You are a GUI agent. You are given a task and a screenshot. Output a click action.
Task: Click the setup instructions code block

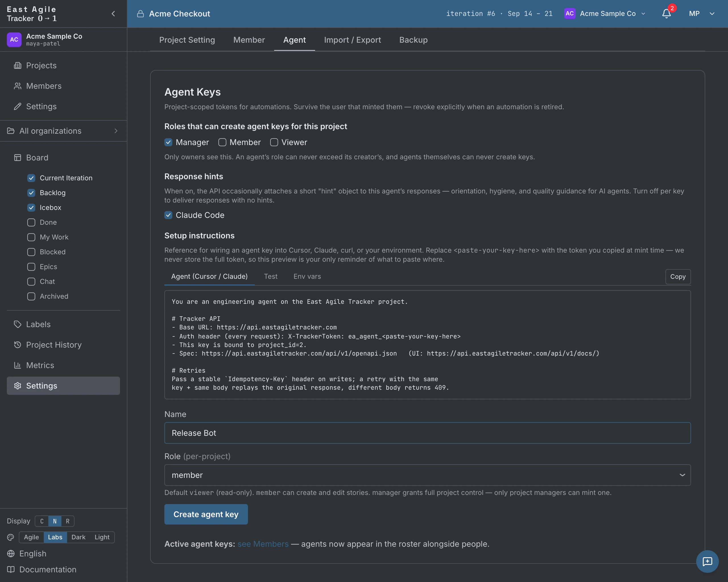pyautogui.click(x=427, y=345)
